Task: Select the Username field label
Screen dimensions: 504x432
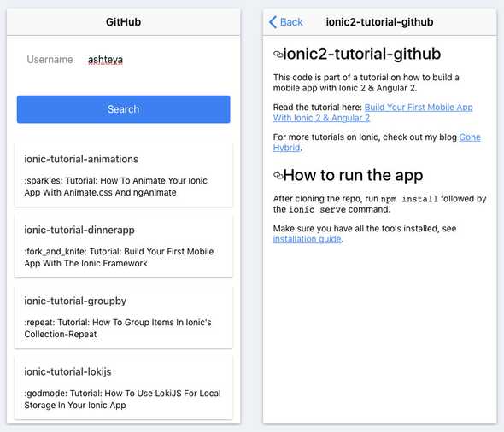Action: (x=50, y=60)
